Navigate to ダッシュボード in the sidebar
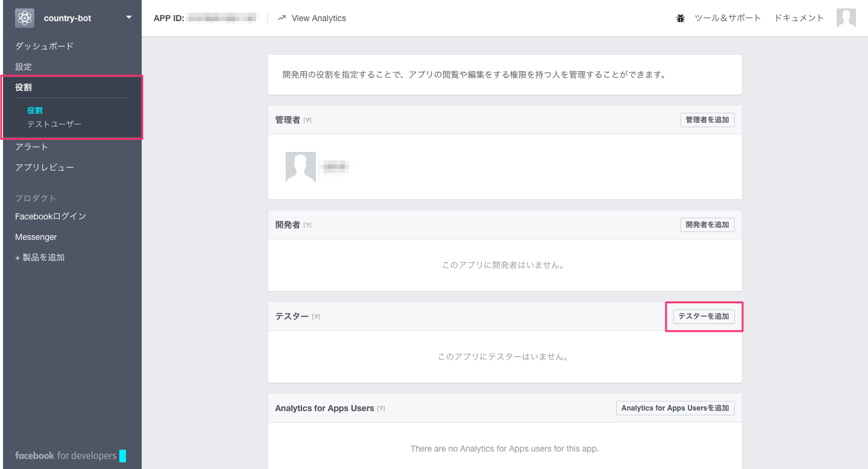 point(44,45)
